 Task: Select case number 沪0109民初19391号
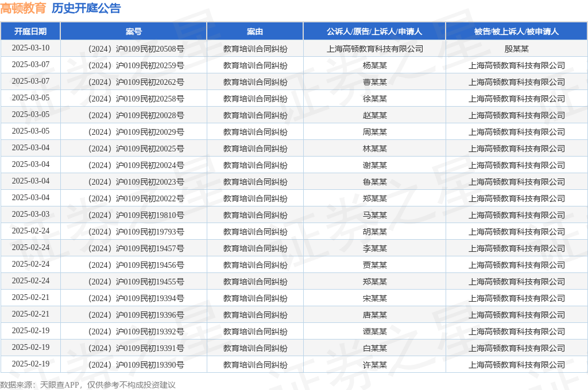pyautogui.click(x=150, y=348)
